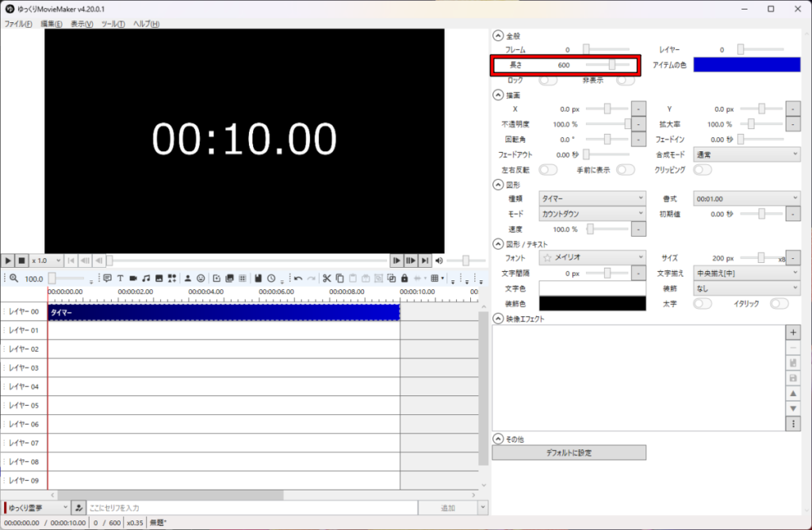Screen dimensions: 812x530
Task: Add a character standing picture item
Action: tap(187, 278)
